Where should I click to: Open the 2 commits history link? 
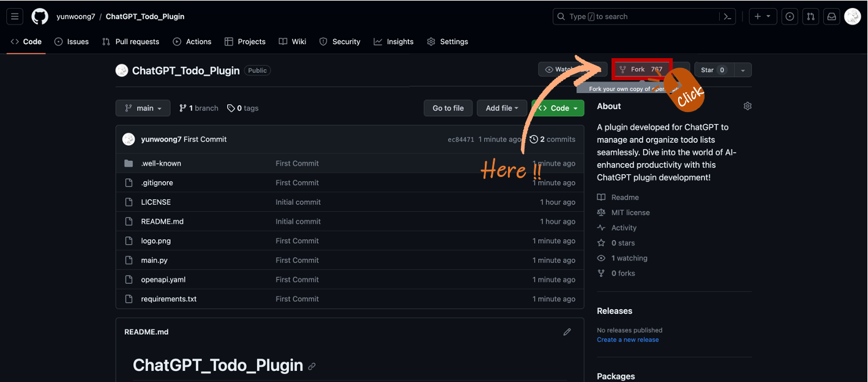[553, 140]
